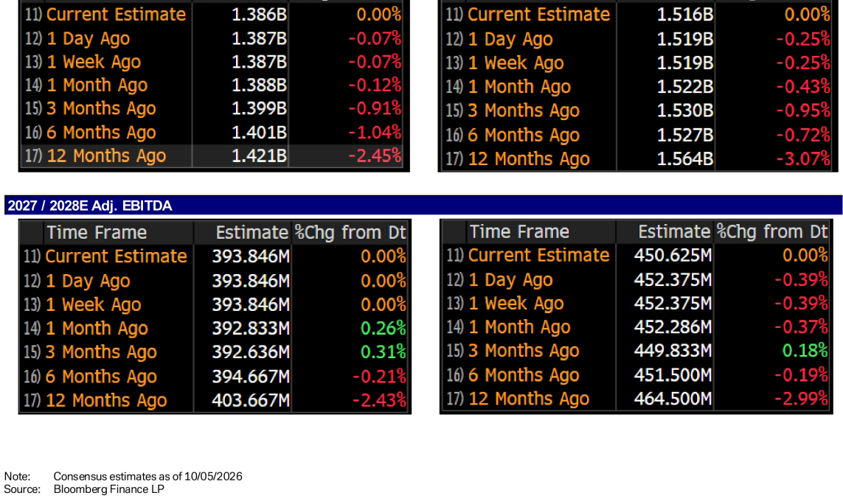Select the 449.833M estimate value
Screen dimensions: 843x504
coord(673,350)
